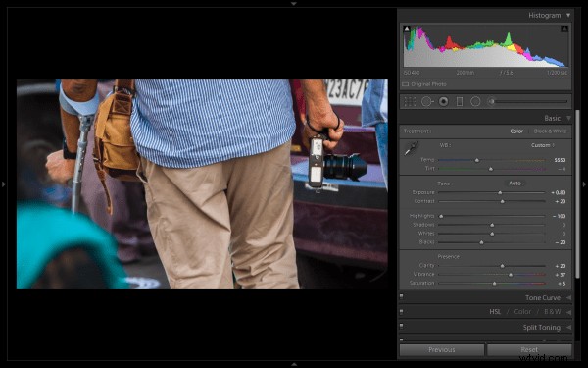Toggle the HSL panel on/off switch
588x368 pixels.
[401, 312]
